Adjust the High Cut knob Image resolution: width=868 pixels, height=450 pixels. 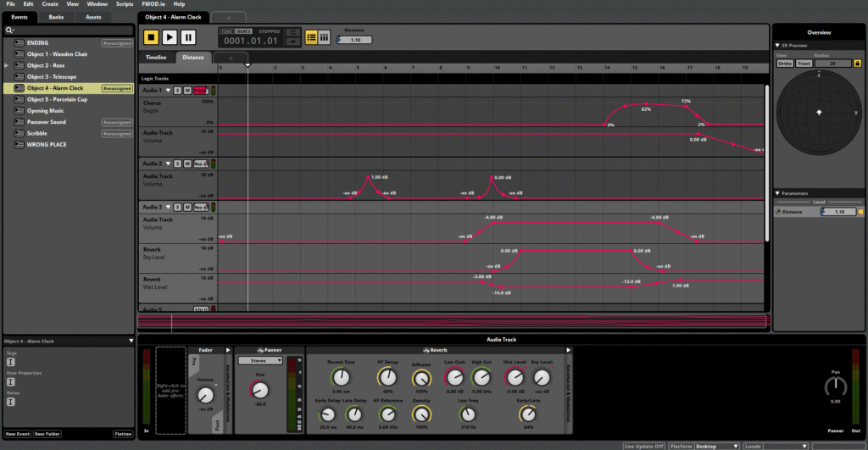point(481,378)
